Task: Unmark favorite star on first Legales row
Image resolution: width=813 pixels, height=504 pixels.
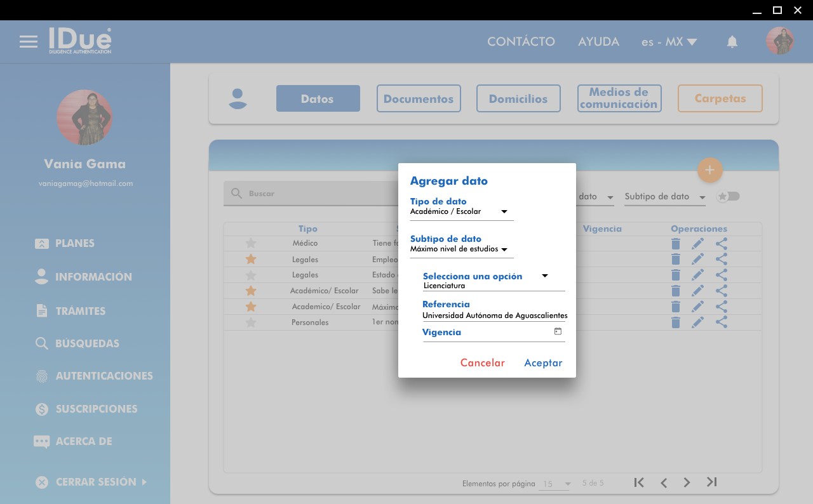Action: coord(251,259)
